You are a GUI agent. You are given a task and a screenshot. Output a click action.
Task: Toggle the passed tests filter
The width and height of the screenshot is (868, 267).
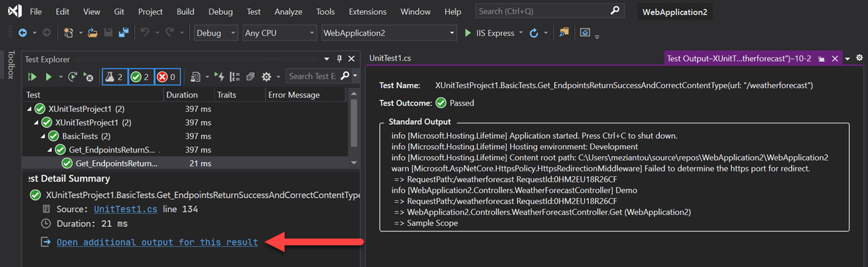click(141, 77)
